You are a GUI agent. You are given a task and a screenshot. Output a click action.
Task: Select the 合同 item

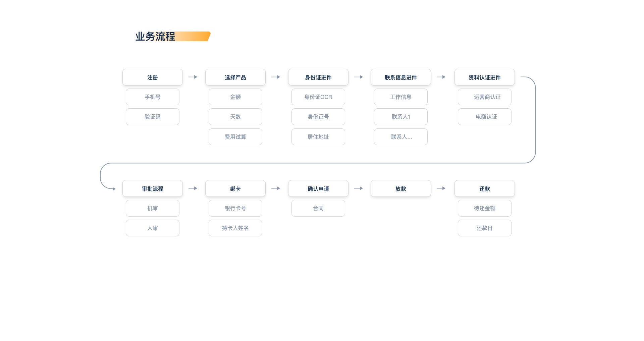pyautogui.click(x=318, y=208)
